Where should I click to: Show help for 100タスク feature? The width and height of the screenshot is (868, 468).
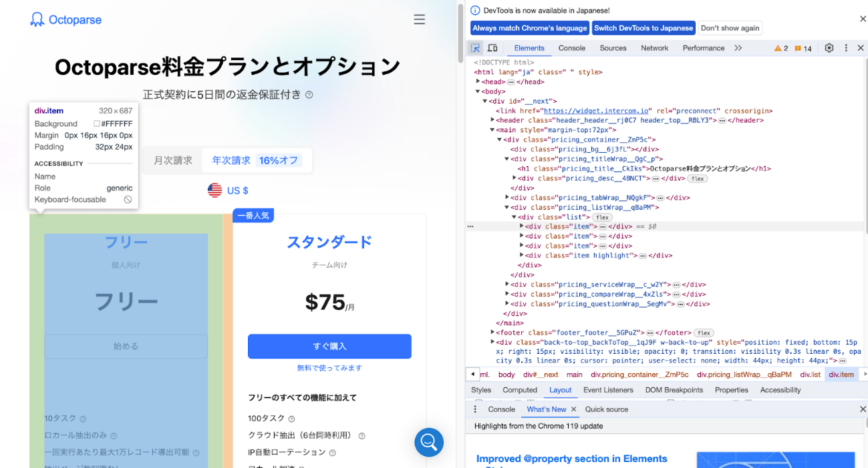pyautogui.click(x=291, y=419)
